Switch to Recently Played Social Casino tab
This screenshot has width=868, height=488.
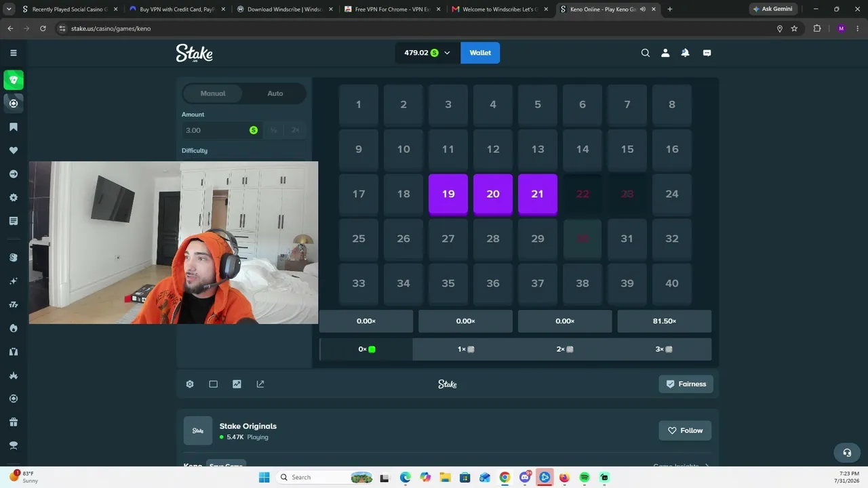coord(69,9)
